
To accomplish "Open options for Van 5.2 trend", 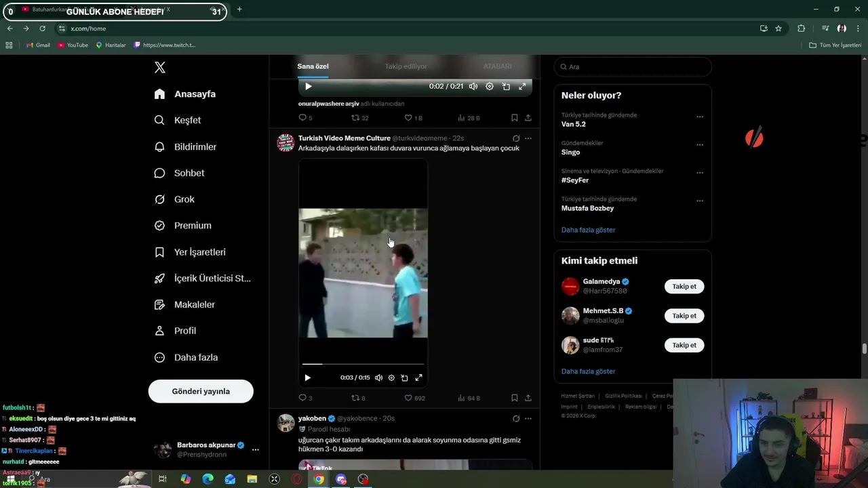I will tap(700, 117).
